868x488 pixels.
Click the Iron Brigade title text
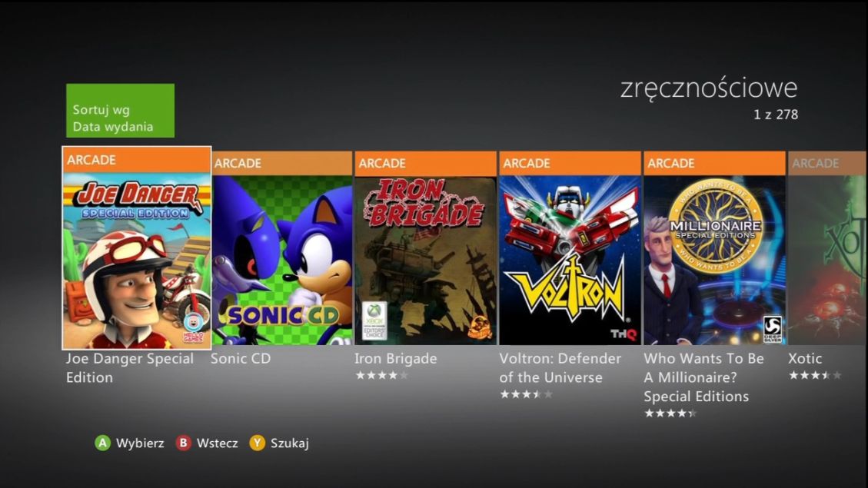click(x=396, y=359)
